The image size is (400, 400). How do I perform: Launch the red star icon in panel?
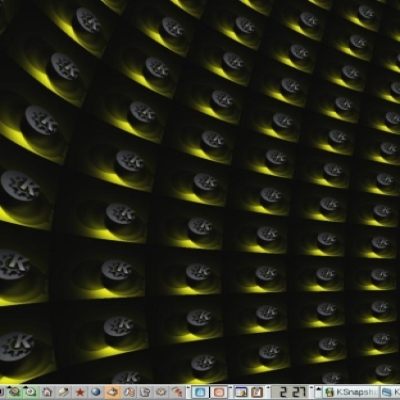(80, 392)
